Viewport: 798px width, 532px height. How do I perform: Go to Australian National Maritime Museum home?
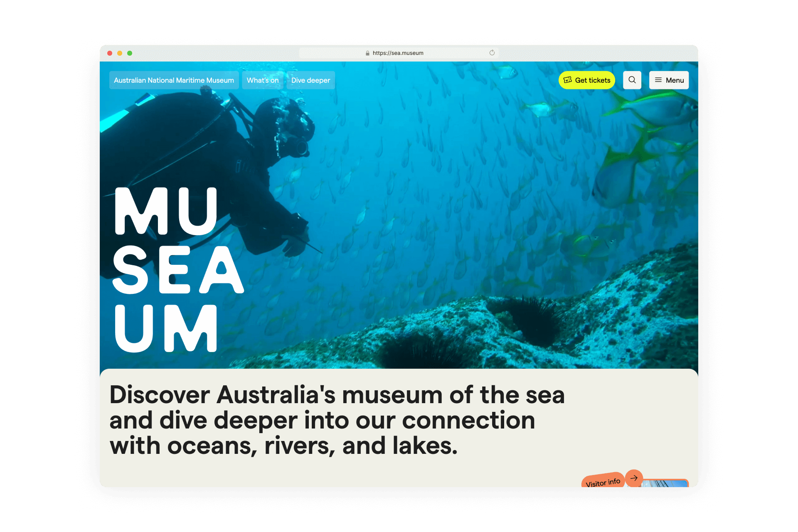[x=174, y=80]
